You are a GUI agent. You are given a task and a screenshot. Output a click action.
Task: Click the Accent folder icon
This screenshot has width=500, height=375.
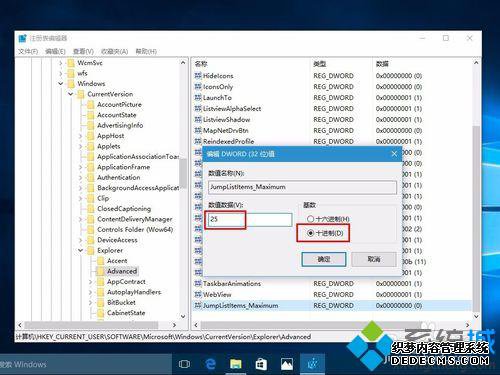pos(100,261)
